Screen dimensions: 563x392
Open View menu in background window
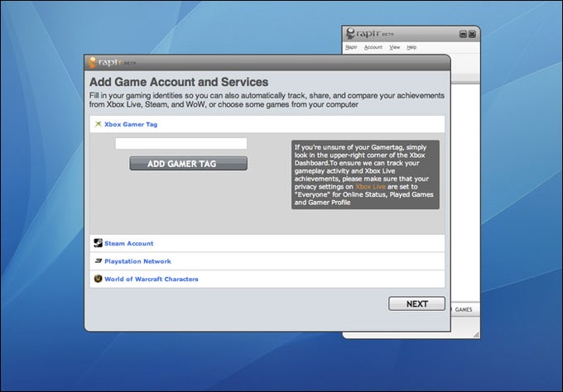395,47
